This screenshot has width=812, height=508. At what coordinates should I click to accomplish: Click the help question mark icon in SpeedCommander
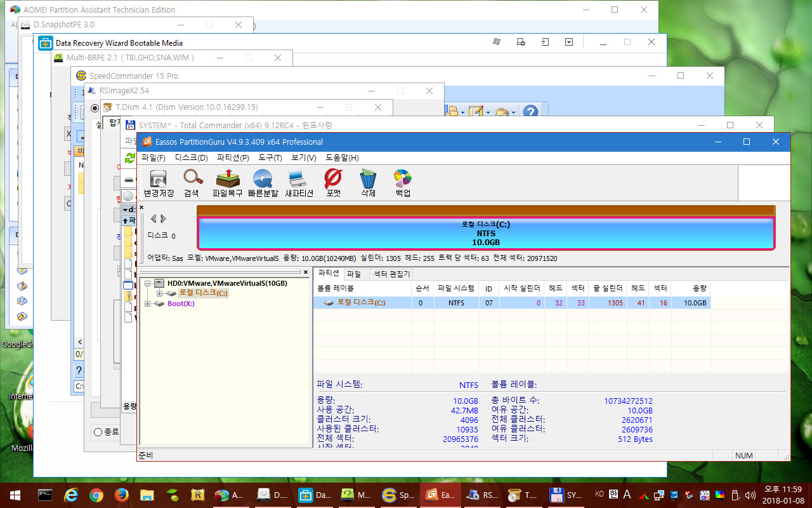[530, 112]
